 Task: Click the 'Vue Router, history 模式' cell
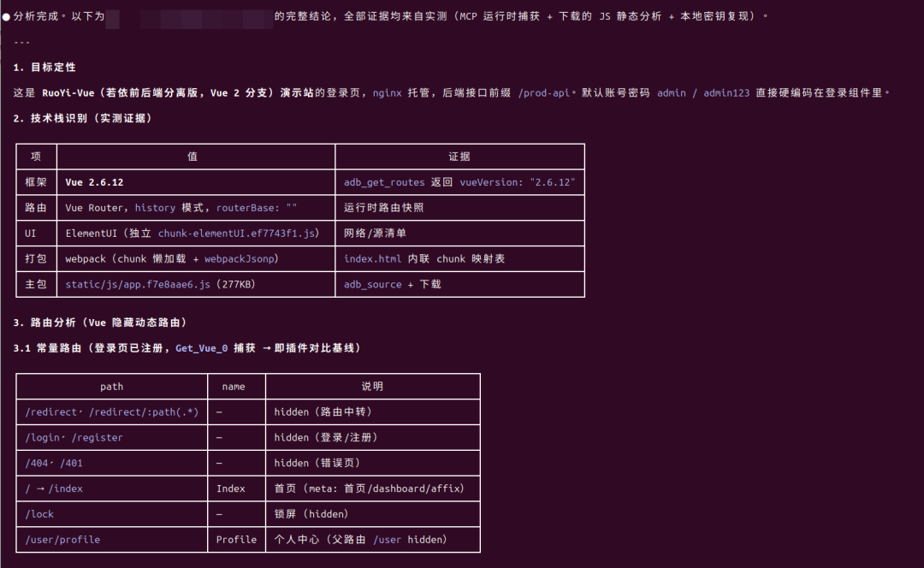click(196, 207)
